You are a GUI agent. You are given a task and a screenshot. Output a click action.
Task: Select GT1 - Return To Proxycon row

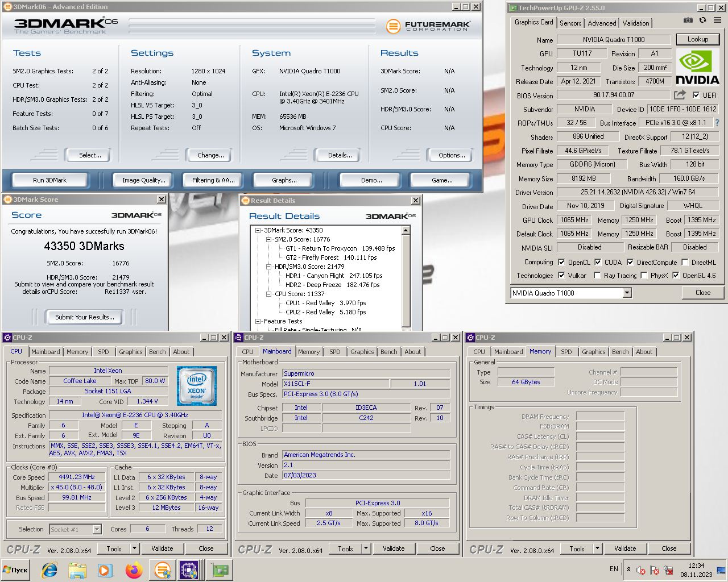tap(340, 248)
